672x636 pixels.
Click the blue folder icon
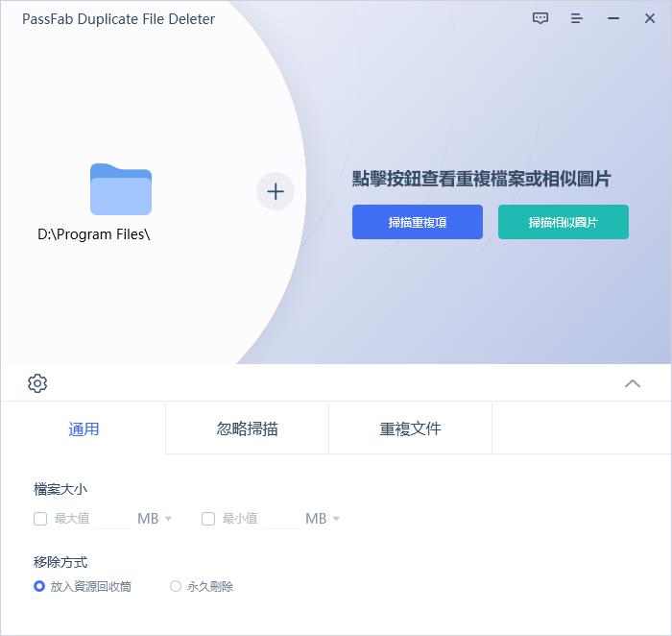click(121, 189)
